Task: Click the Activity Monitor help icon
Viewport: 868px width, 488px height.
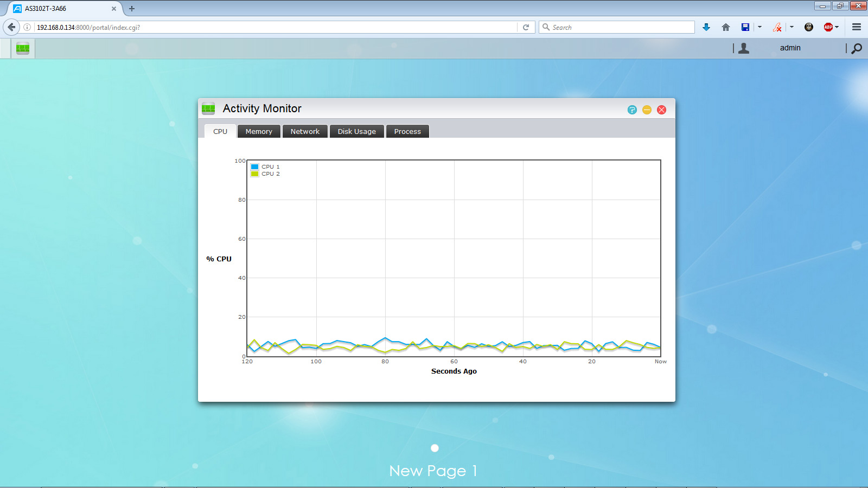Action: [x=632, y=110]
